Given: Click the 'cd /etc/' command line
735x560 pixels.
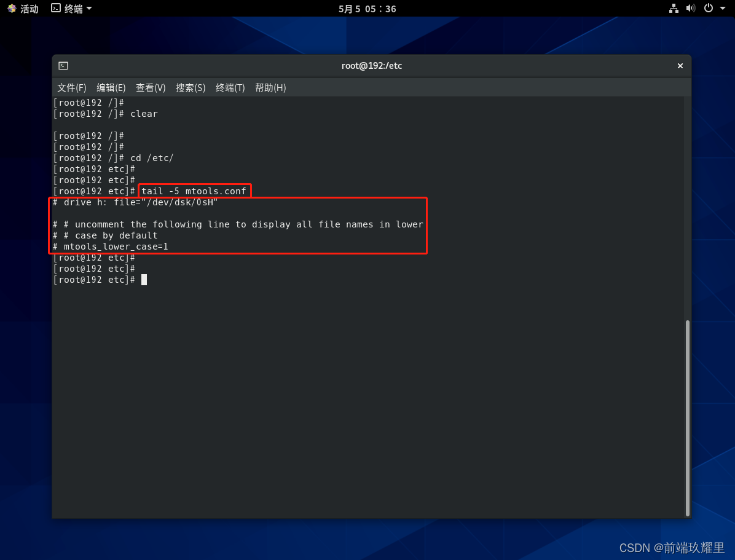Looking at the screenshot, I should tap(113, 158).
